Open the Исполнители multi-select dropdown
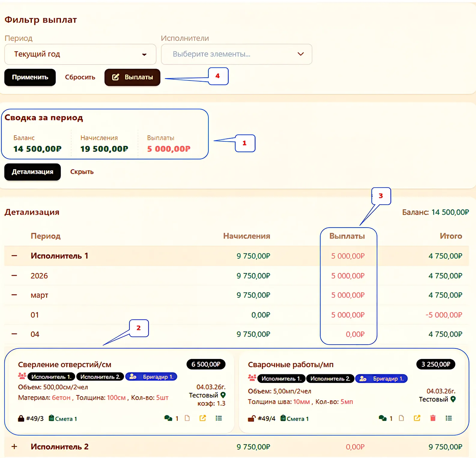Image resolution: width=476 pixels, height=458 pixels. tap(237, 54)
